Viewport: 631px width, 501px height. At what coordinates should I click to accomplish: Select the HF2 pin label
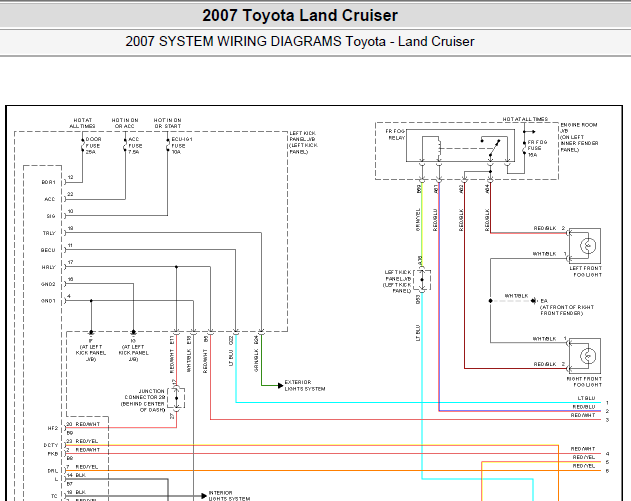[53, 429]
